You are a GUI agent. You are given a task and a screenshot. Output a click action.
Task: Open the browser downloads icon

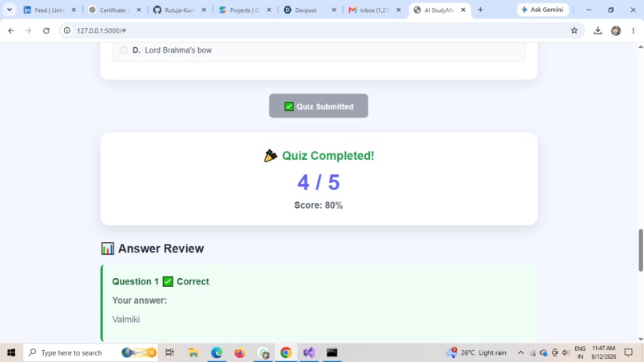point(598,30)
